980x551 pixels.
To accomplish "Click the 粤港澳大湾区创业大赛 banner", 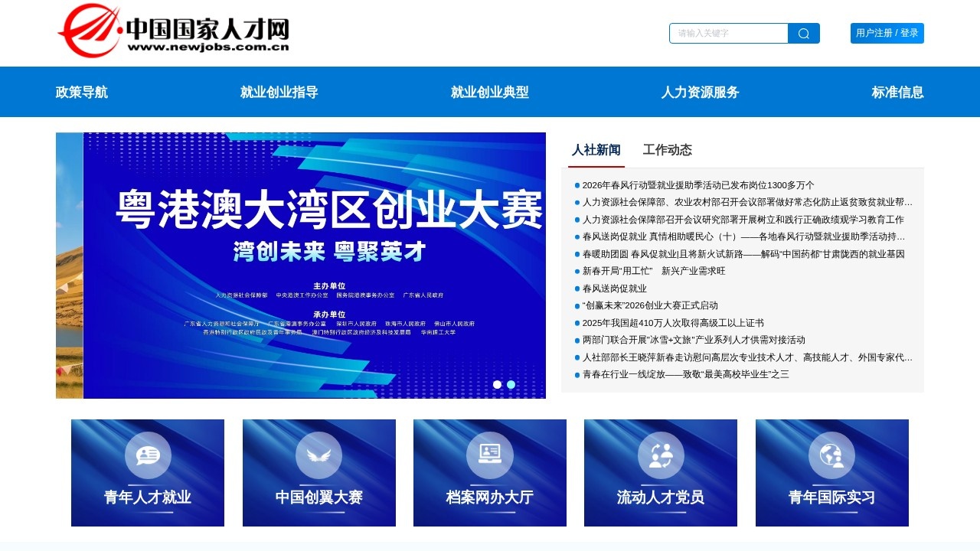I will point(301,266).
